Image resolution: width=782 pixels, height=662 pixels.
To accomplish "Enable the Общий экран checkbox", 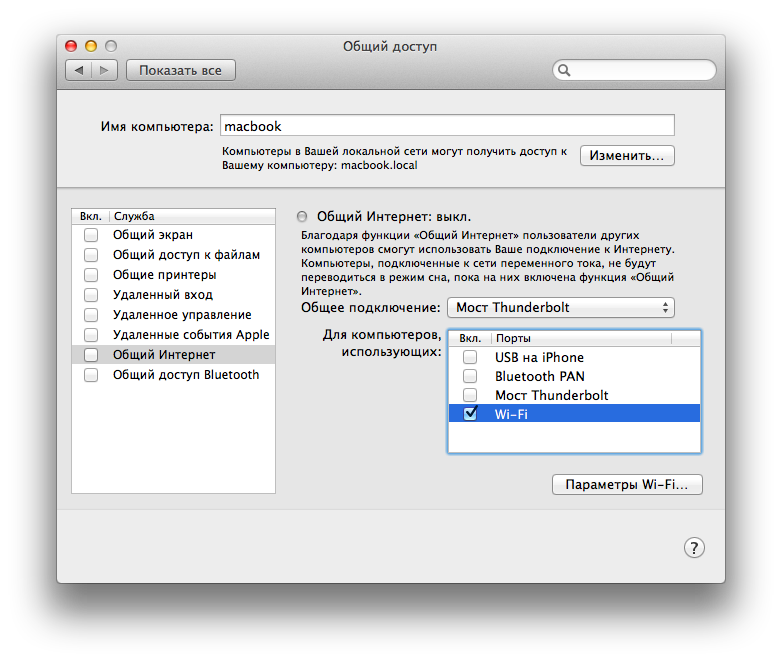I will point(91,234).
